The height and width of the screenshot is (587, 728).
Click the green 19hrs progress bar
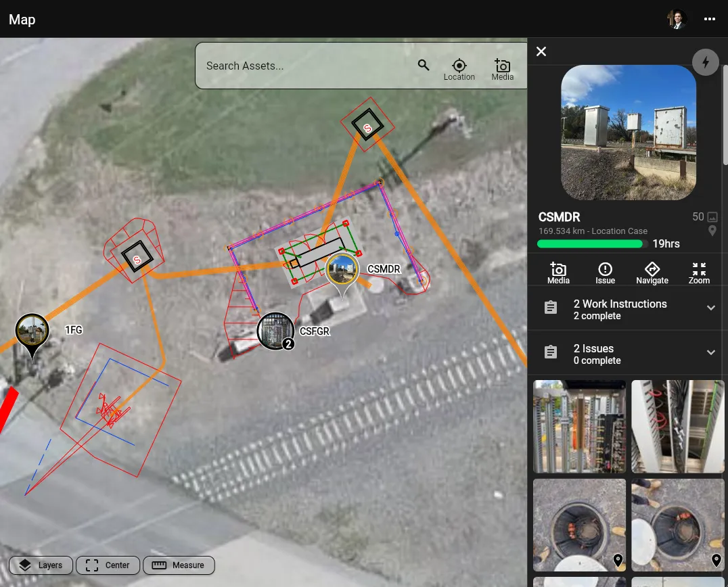pyautogui.click(x=590, y=243)
